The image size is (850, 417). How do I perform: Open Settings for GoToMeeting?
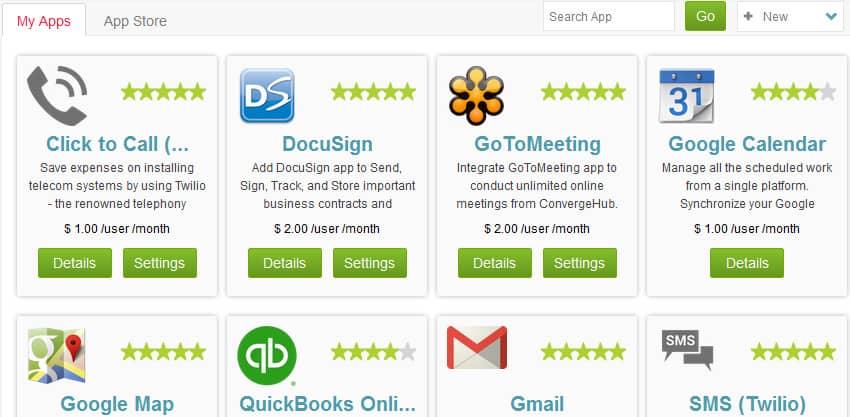tap(580, 263)
